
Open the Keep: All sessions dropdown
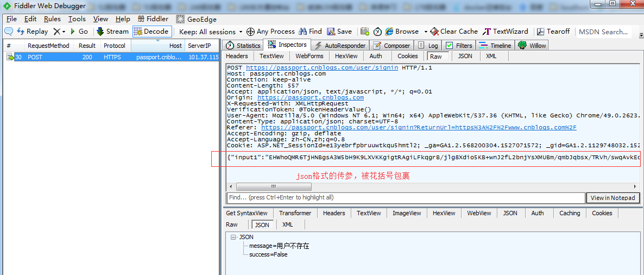(x=211, y=32)
